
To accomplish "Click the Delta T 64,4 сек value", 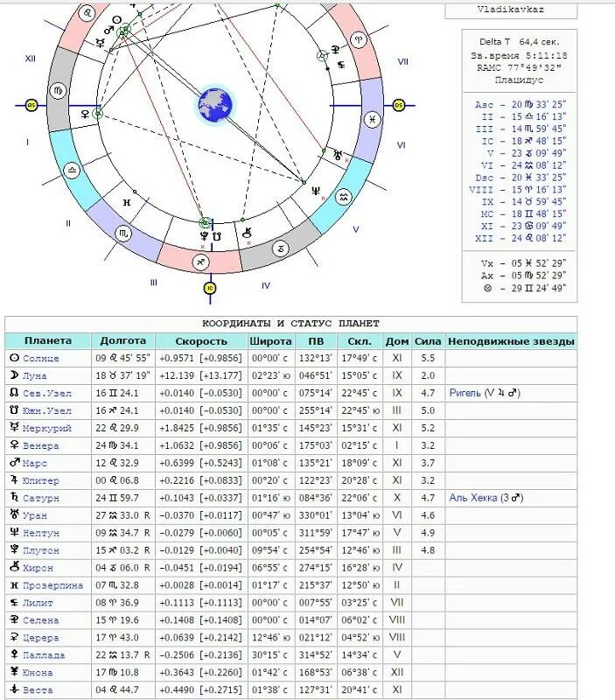I will point(519,42).
